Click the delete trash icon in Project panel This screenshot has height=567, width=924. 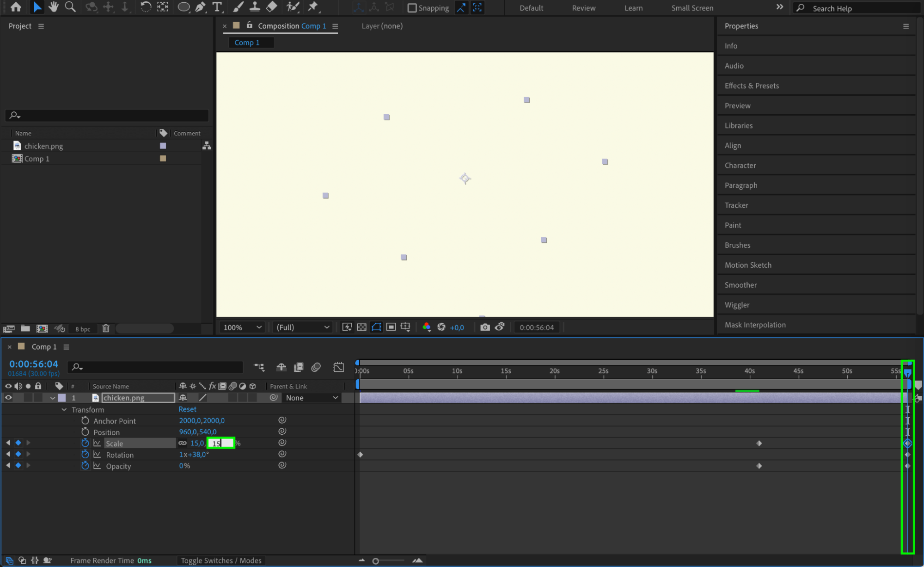106,328
